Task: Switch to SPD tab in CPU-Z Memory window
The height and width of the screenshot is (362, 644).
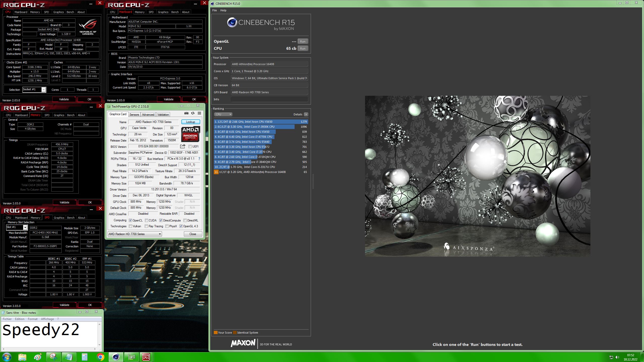Action: coord(47,115)
